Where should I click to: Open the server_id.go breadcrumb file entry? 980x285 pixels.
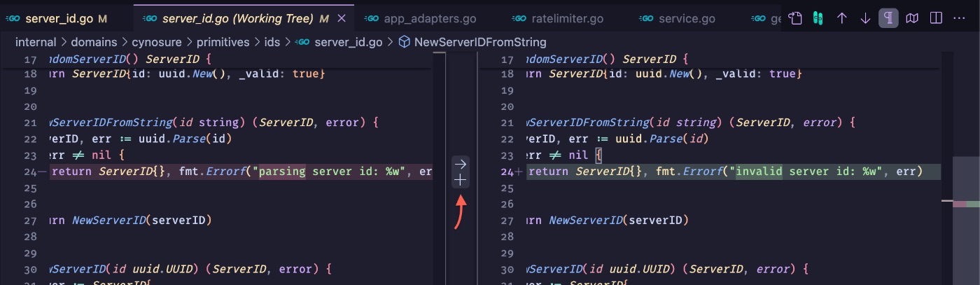[349, 42]
